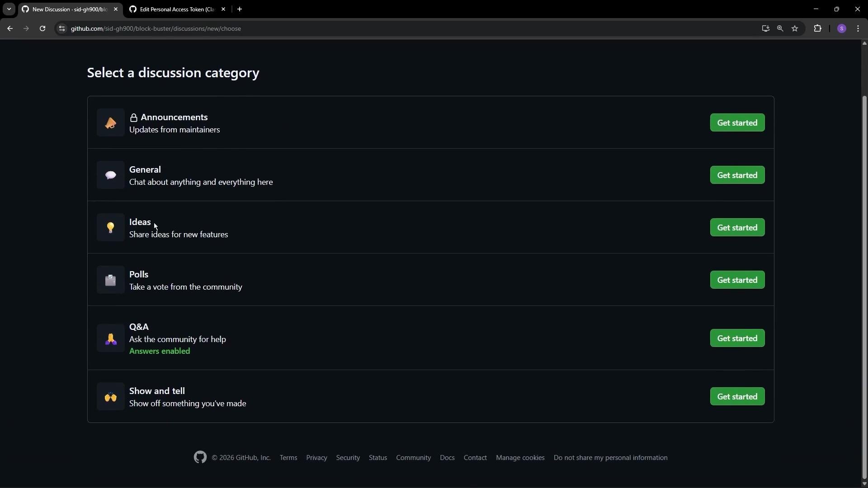Open the Status footer link

click(378, 458)
